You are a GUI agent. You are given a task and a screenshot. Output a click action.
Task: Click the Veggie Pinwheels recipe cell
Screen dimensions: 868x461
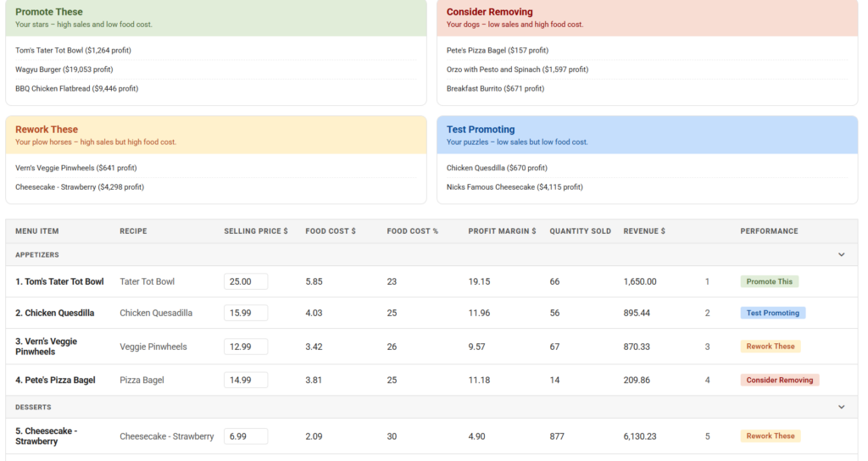click(x=153, y=347)
